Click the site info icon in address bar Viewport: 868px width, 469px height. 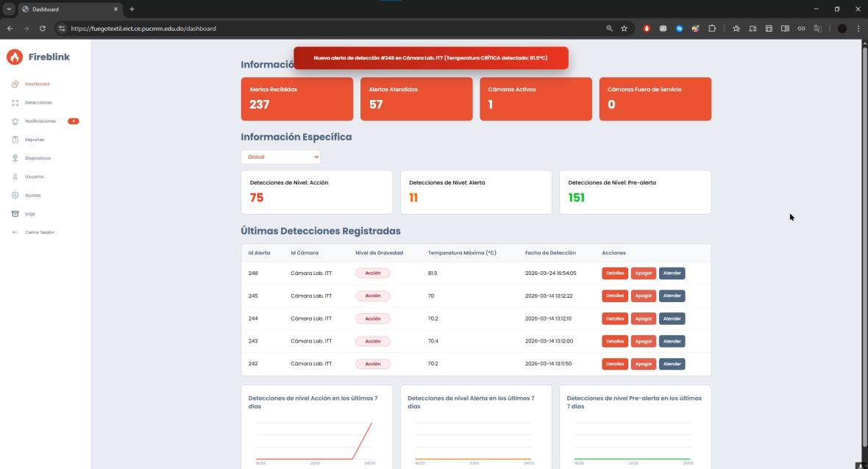(x=62, y=28)
